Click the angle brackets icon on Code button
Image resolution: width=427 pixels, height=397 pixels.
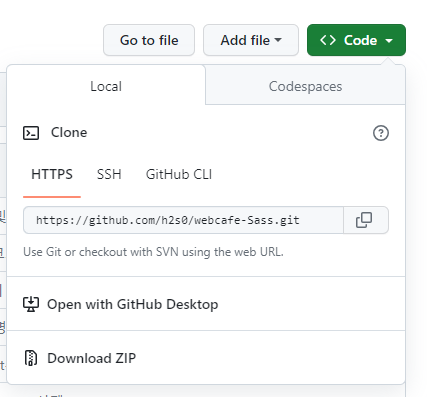tap(328, 40)
